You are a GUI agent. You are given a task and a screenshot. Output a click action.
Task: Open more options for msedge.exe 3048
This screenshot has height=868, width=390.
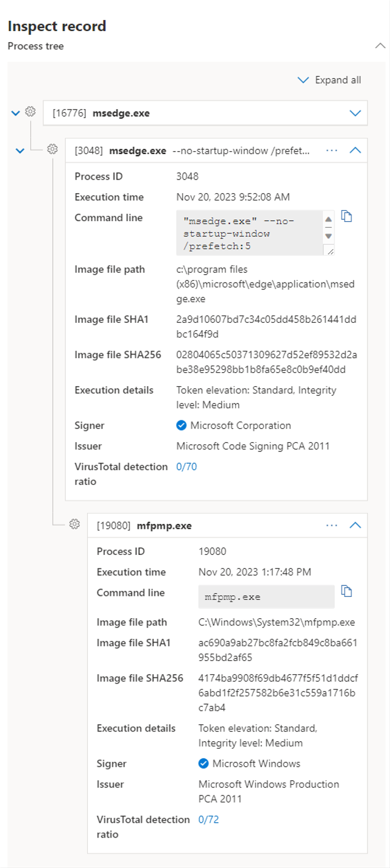pos(331,150)
